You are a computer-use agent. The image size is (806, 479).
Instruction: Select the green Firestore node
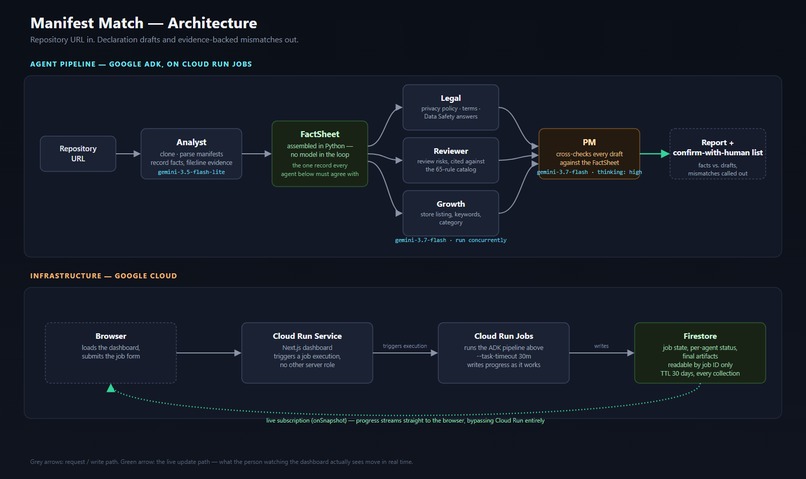(x=700, y=353)
